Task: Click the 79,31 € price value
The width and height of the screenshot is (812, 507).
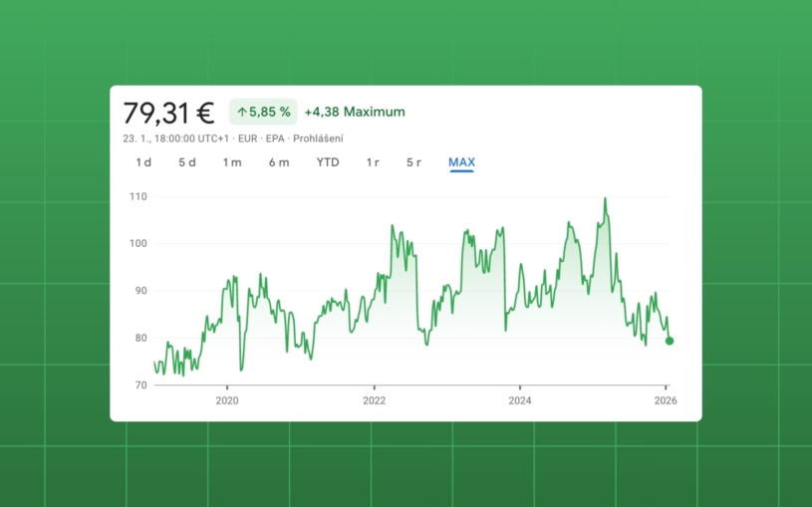Action: point(168,113)
